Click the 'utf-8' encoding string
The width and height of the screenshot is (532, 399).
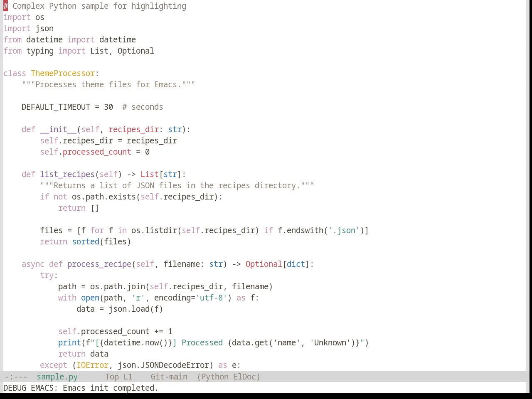pos(211,298)
